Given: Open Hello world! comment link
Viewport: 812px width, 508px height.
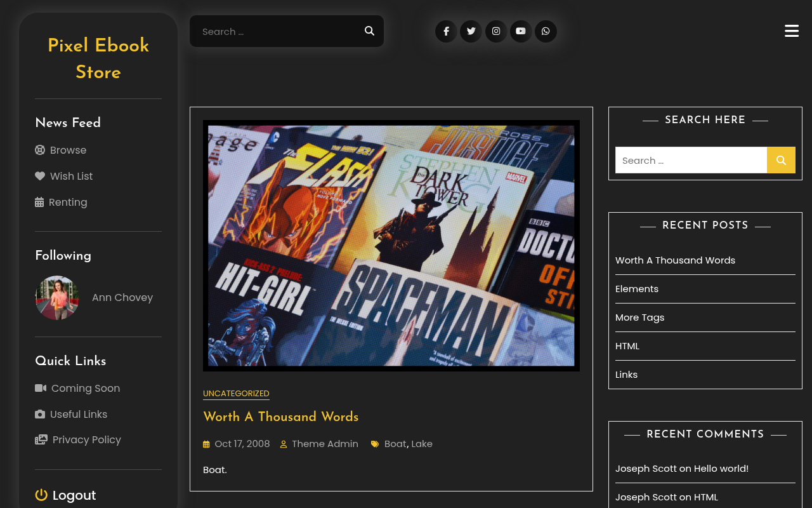Looking at the screenshot, I should pos(721,469).
